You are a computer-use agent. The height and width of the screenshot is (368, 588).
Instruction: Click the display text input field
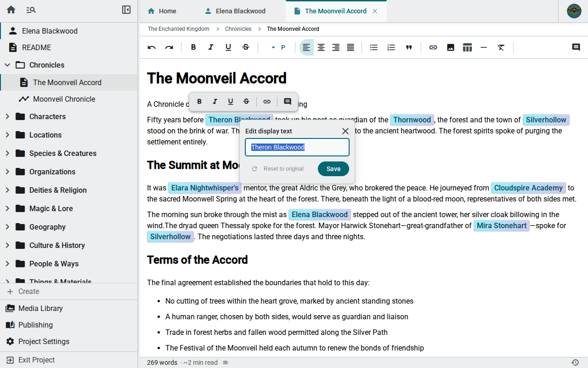297,147
